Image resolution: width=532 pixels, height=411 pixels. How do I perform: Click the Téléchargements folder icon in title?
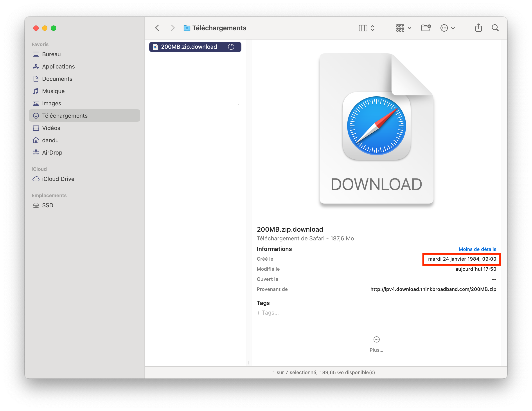click(x=187, y=28)
